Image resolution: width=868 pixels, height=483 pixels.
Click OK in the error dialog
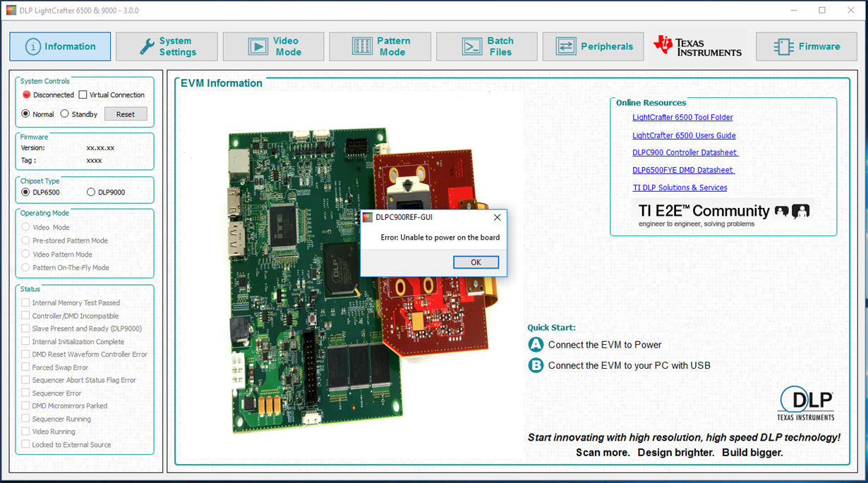(476, 262)
